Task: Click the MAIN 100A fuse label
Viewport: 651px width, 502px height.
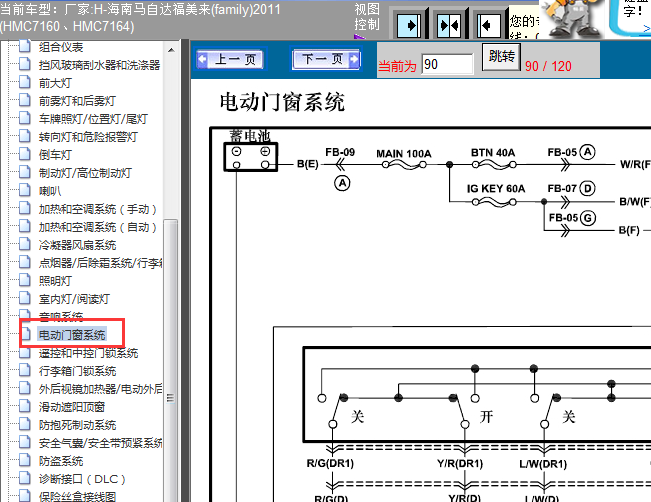Action: (404, 154)
